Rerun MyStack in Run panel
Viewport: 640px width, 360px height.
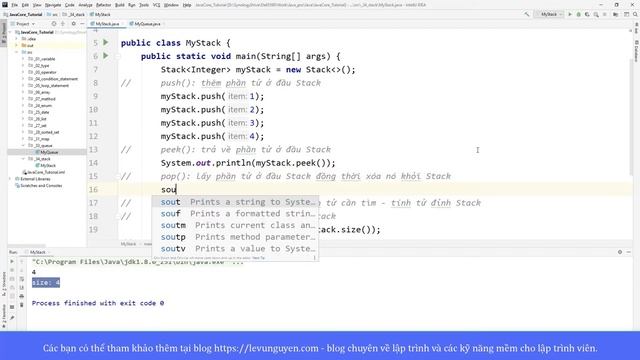click(12, 261)
